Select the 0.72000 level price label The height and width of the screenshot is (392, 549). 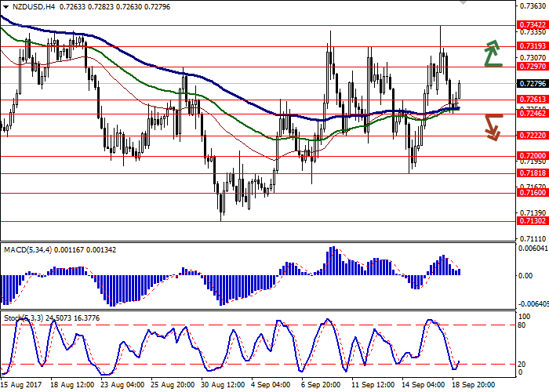click(x=533, y=156)
